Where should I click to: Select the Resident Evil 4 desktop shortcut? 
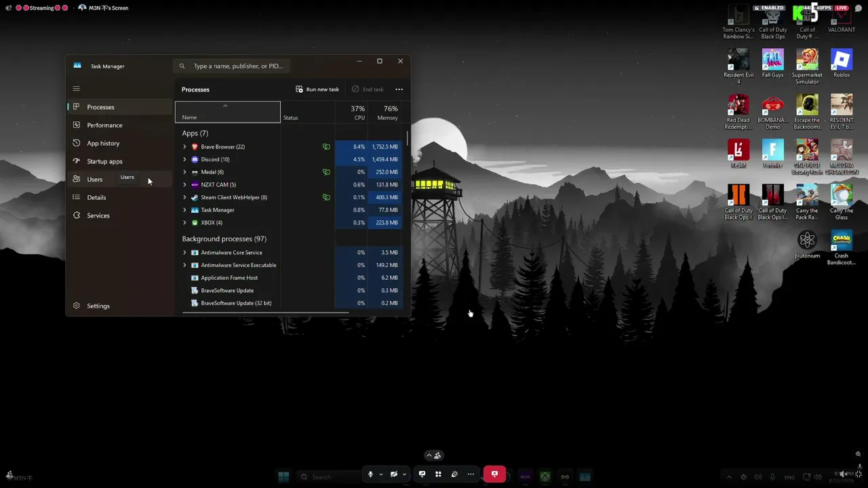pyautogui.click(x=738, y=67)
